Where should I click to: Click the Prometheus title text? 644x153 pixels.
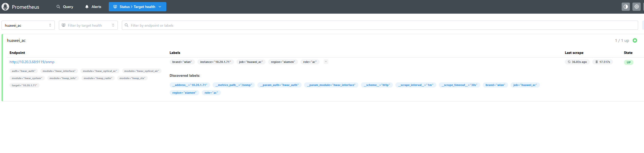[x=25, y=7]
